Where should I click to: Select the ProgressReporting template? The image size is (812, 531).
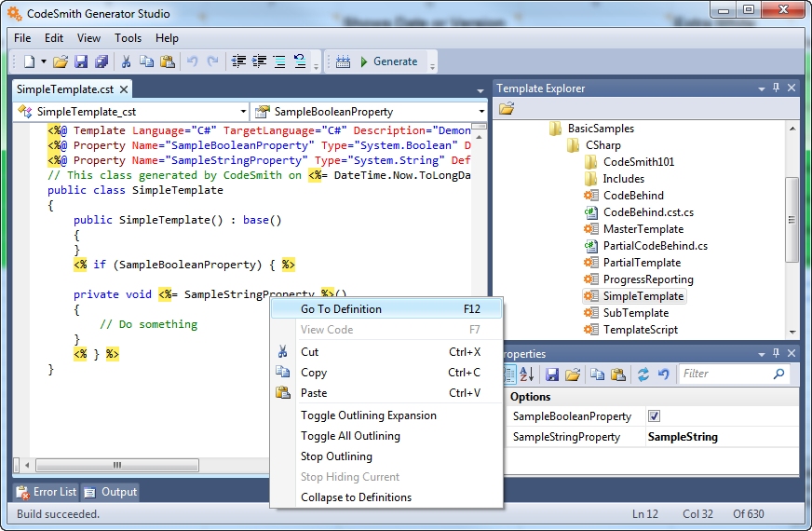tap(648, 279)
